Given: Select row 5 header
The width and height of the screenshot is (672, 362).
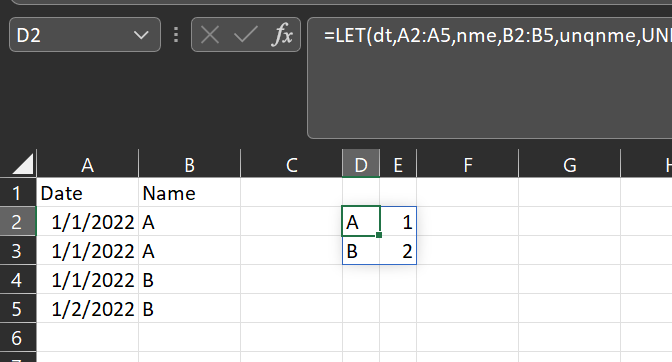Looking at the screenshot, I should (x=18, y=308).
